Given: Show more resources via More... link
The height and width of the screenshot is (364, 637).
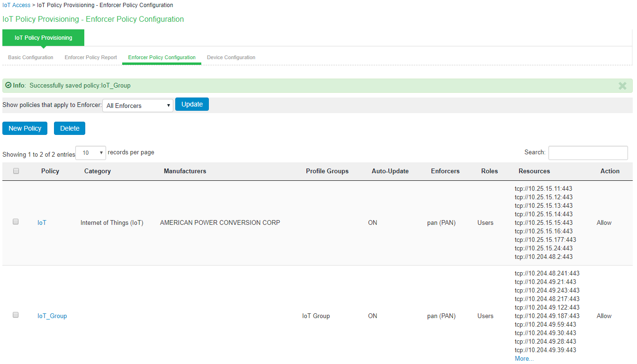Looking at the screenshot, I should [524, 359].
